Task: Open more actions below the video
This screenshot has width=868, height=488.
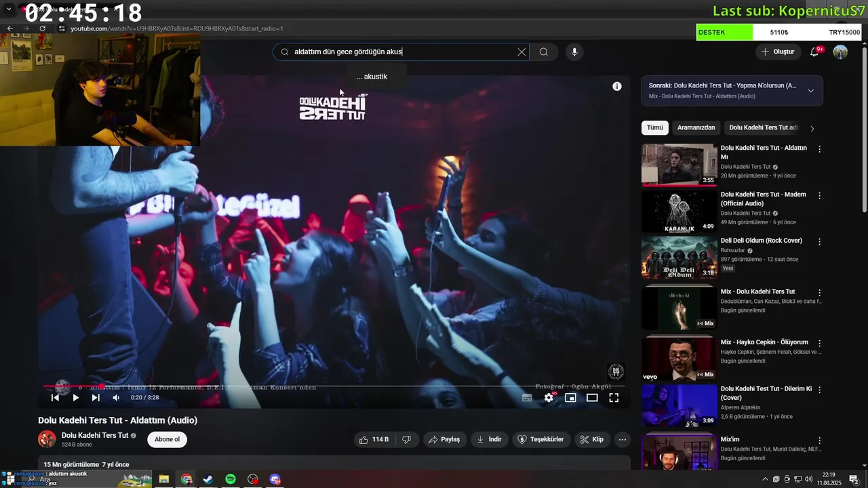Action: [622, 439]
